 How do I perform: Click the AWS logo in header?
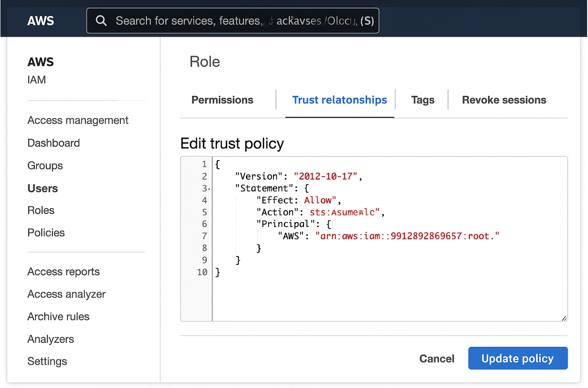41,21
